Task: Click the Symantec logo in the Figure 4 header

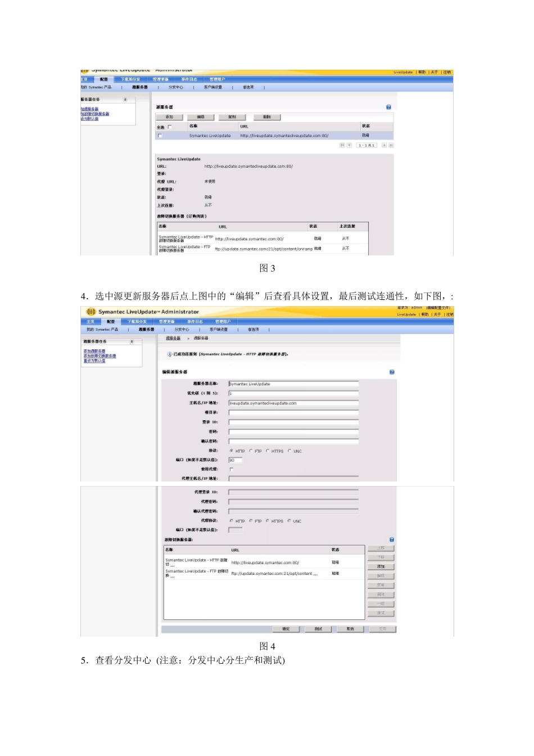Action: tap(91, 312)
